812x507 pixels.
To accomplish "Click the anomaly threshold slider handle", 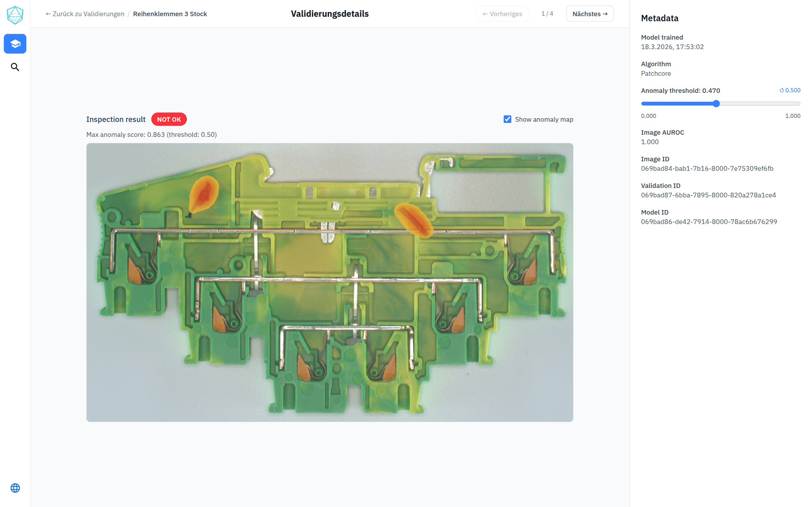I will pyautogui.click(x=716, y=104).
